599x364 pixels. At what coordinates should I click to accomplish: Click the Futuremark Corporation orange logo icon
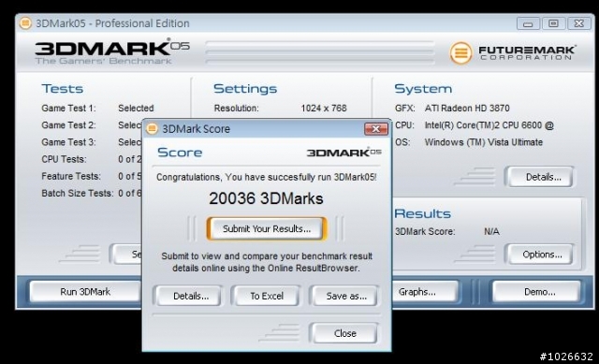(460, 52)
